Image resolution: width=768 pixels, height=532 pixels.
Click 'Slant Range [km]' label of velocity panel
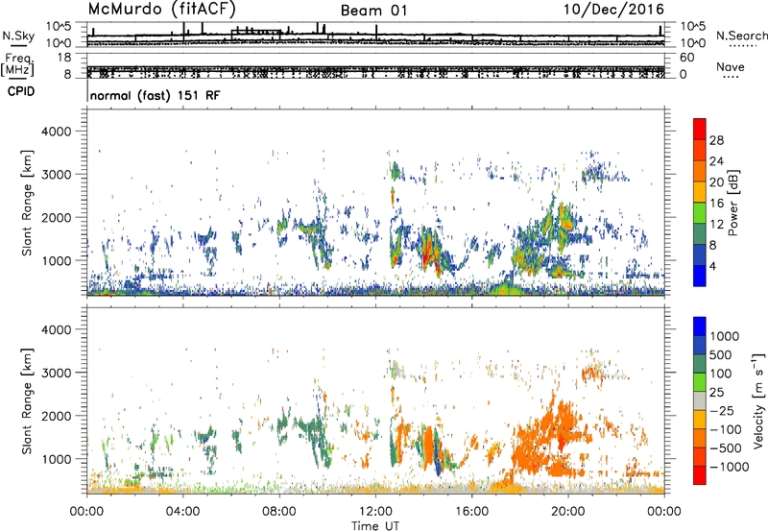(27, 401)
